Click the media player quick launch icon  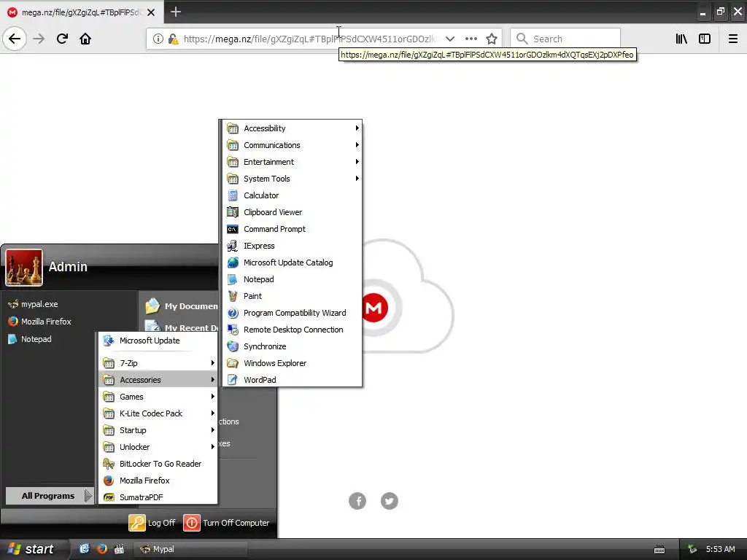click(x=119, y=549)
